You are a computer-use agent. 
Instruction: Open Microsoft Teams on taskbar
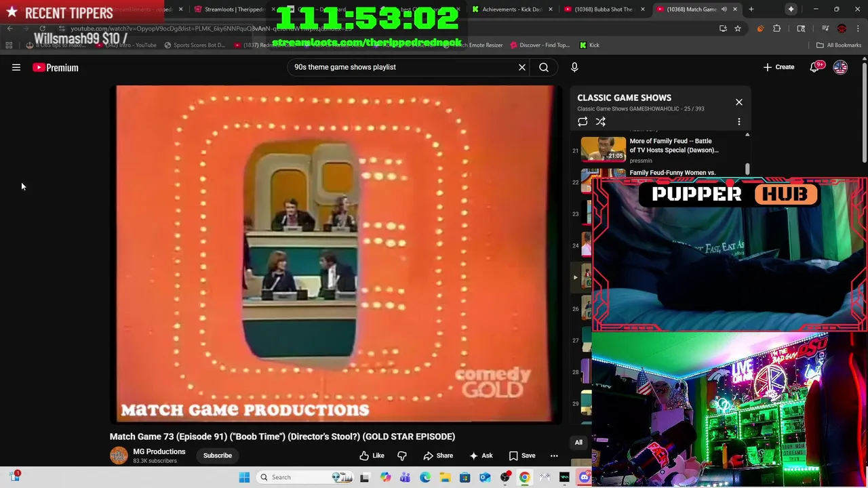405,477
